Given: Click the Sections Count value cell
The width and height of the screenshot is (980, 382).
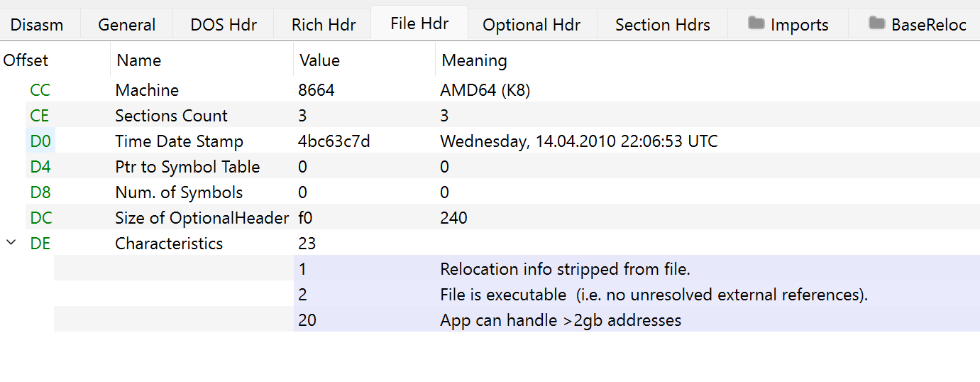Looking at the screenshot, I should tap(303, 116).
